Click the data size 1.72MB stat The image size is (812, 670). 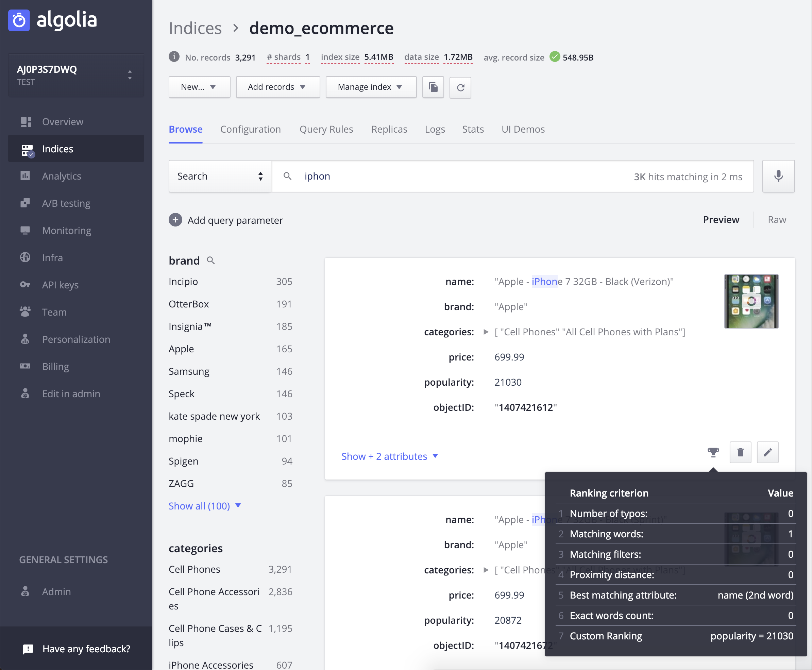(438, 57)
